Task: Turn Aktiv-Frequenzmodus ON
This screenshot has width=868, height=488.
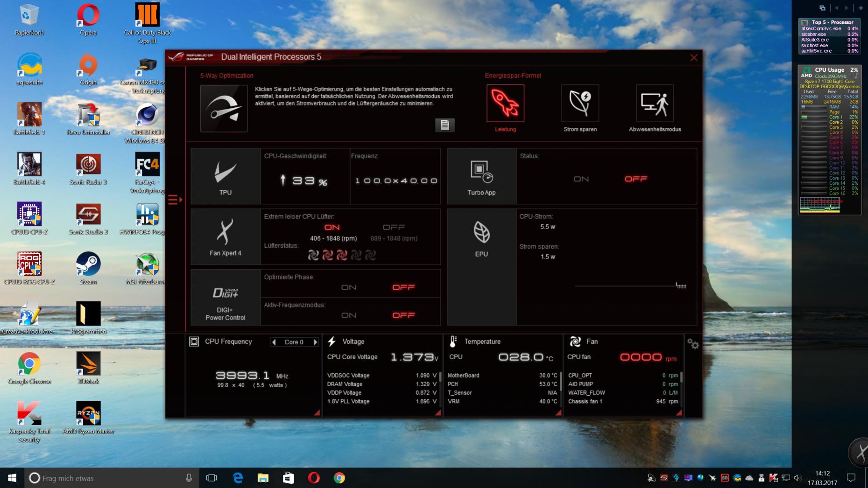Action: pyautogui.click(x=349, y=315)
